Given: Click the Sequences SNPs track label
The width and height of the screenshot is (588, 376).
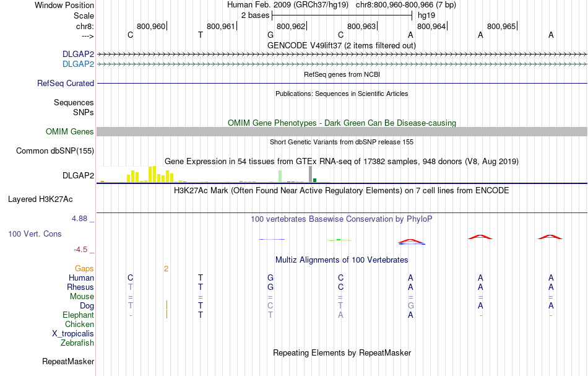Looking at the screenshot, I should click(x=74, y=108).
